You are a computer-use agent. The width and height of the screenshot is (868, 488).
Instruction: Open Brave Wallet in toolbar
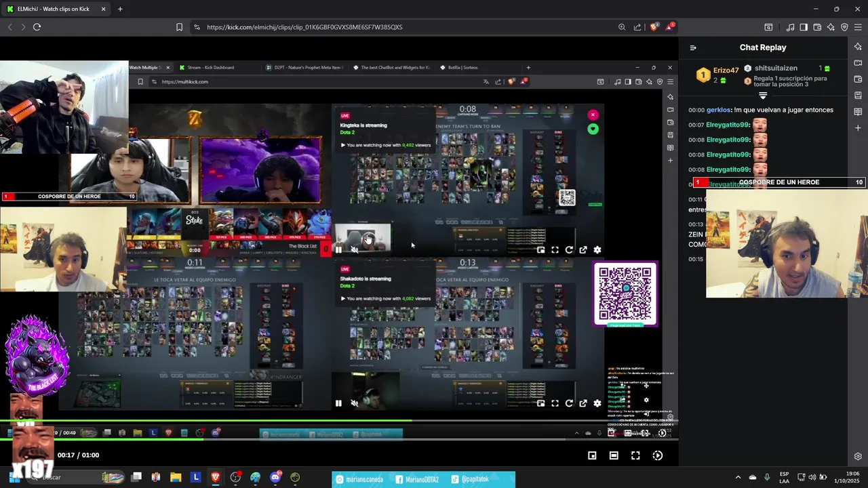[x=817, y=27]
